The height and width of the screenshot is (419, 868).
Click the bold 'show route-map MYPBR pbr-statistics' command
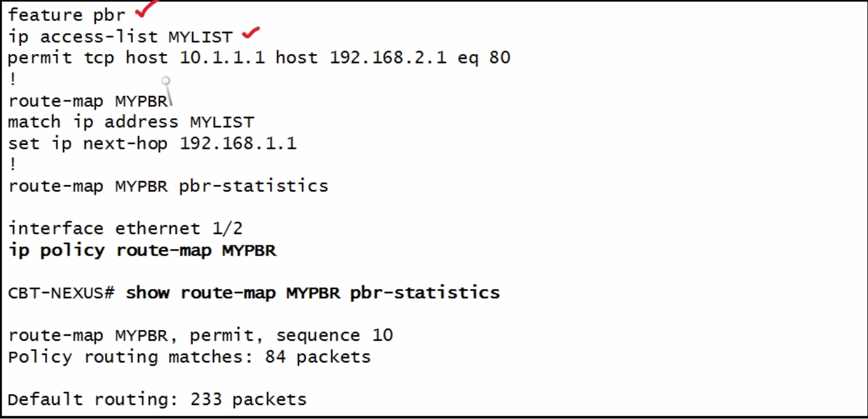313,293
